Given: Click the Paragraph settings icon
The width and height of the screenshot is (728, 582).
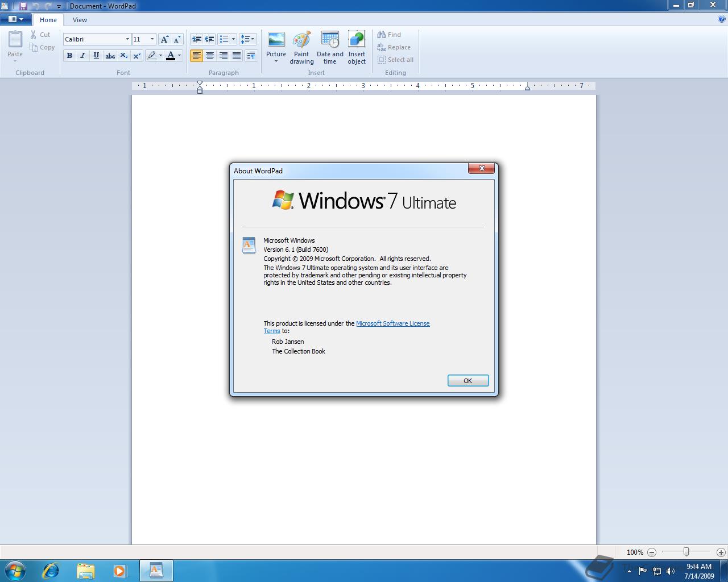Looking at the screenshot, I should pyautogui.click(x=251, y=55).
